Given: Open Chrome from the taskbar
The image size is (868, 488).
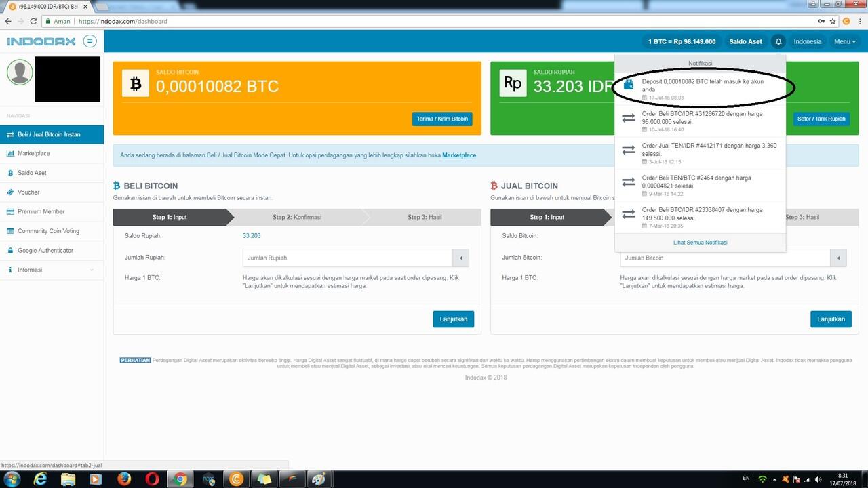Looking at the screenshot, I should [x=180, y=479].
